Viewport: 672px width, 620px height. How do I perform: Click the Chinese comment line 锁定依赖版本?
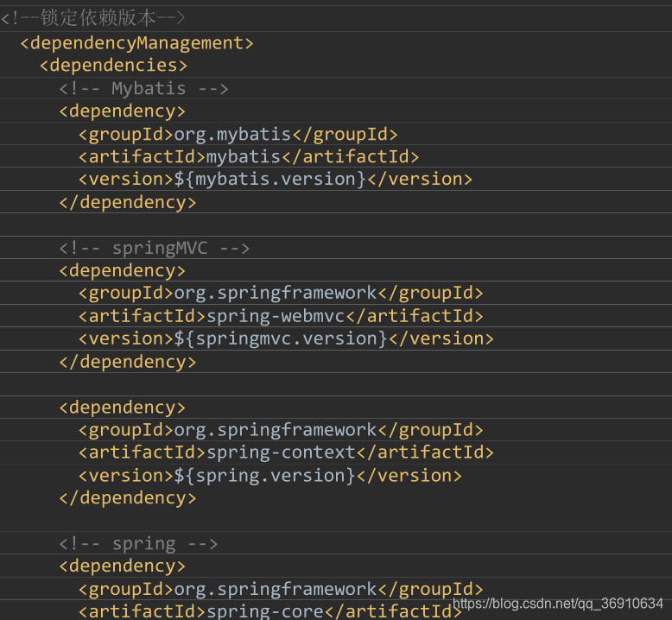point(93,18)
